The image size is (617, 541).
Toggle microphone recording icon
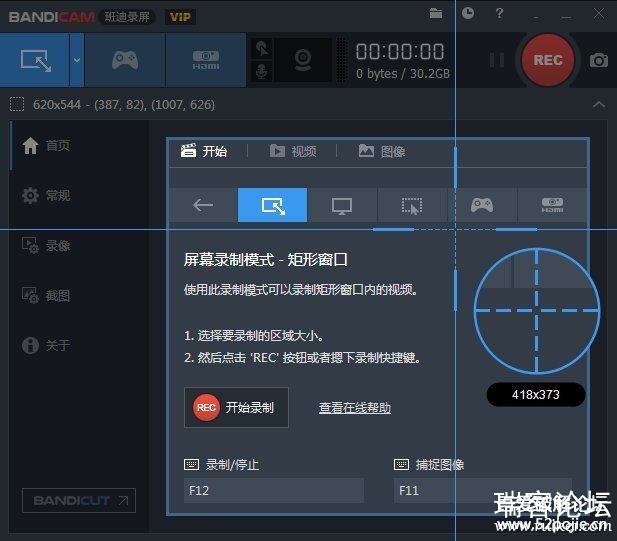[x=262, y=72]
